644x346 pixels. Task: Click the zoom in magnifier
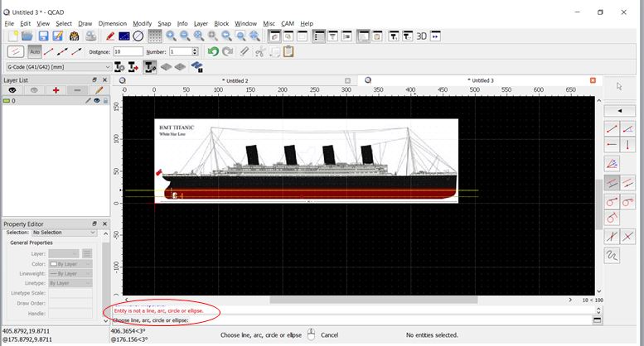[171, 36]
